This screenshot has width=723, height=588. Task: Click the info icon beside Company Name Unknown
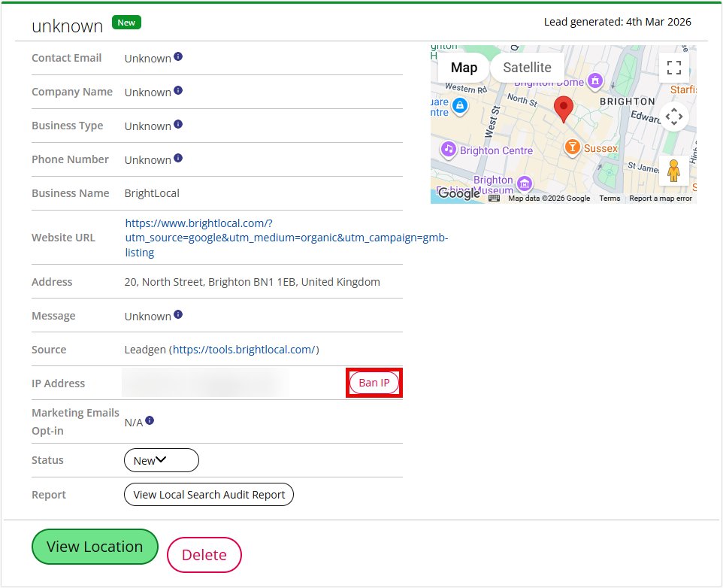pos(178,90)
